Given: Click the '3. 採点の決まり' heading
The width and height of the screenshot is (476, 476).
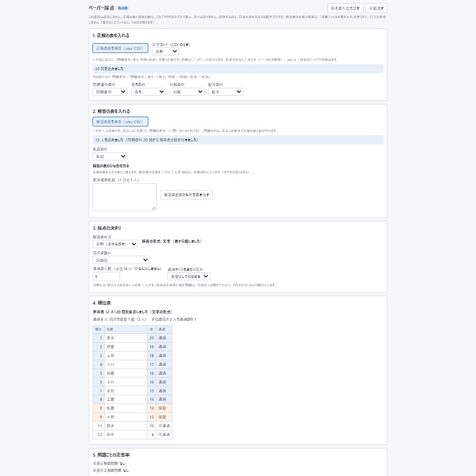Looking at the screenshot, I should point(107,228).
